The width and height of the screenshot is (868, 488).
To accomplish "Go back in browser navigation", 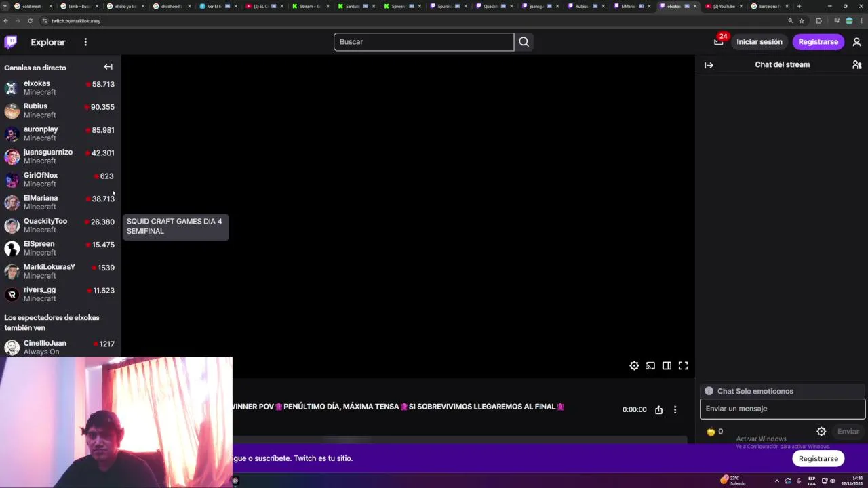I will click(6, 21).
